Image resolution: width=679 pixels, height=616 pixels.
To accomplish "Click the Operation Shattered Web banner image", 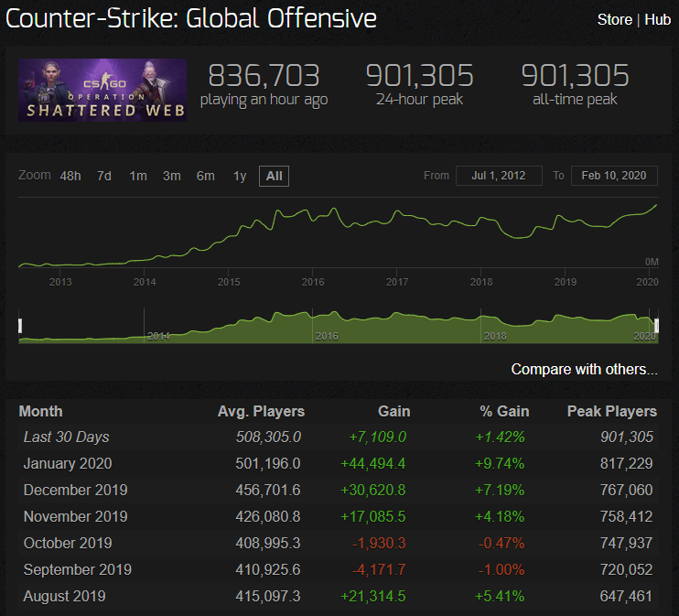I will [x=102, y=90].
